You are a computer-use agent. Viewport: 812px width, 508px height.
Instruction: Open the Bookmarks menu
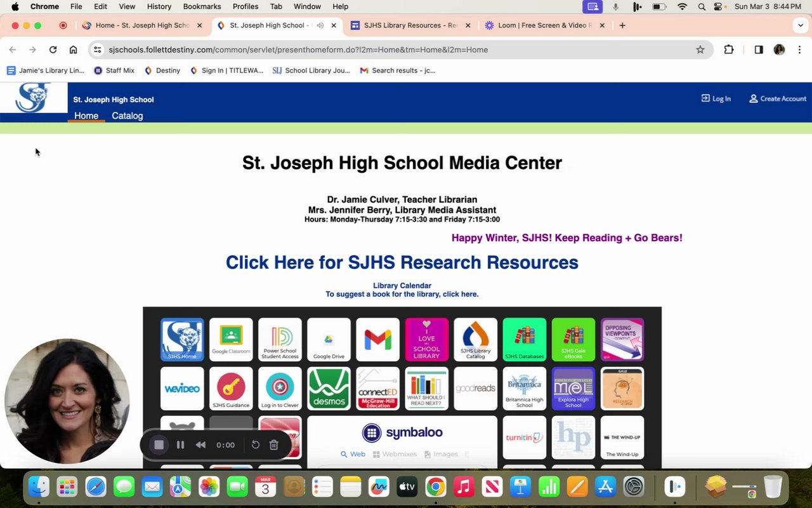(x=202, y=6)
